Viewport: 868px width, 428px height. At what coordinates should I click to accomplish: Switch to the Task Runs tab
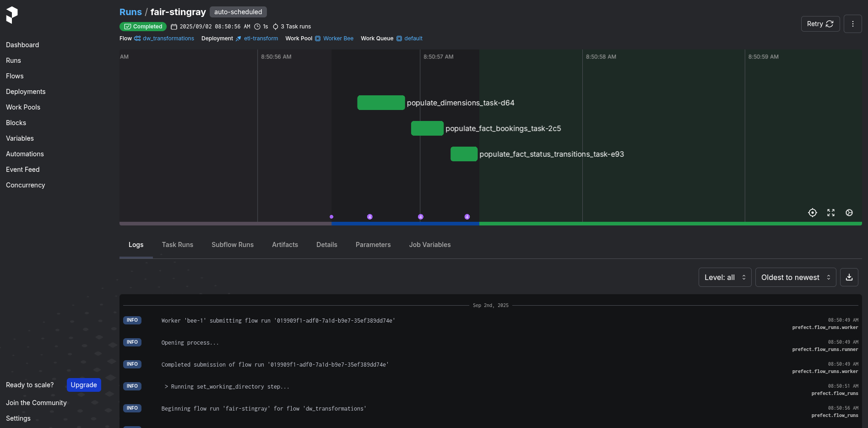[x=177, y=245]
